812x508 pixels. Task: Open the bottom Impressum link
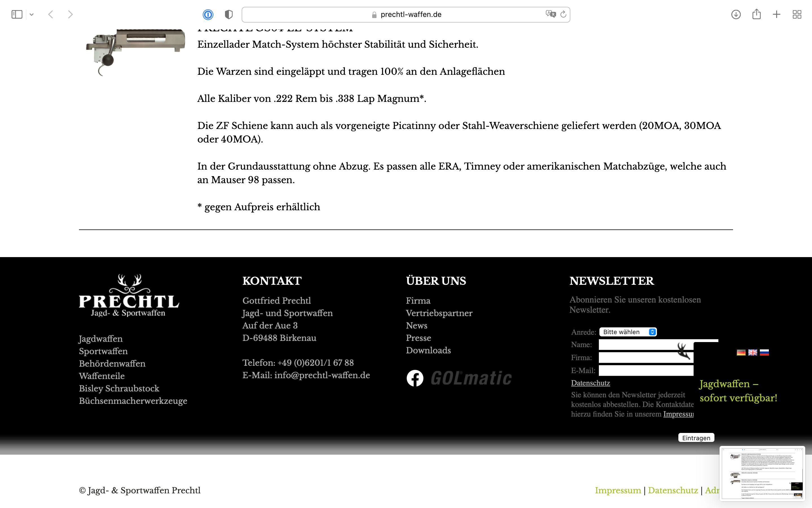pyautogui.click(x=618, y=491)
